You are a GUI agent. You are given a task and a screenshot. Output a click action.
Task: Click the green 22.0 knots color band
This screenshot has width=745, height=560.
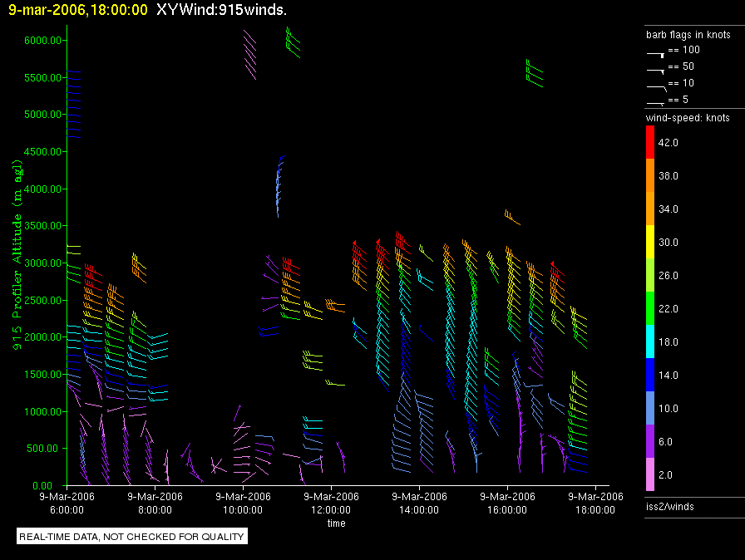coord(650,308)
